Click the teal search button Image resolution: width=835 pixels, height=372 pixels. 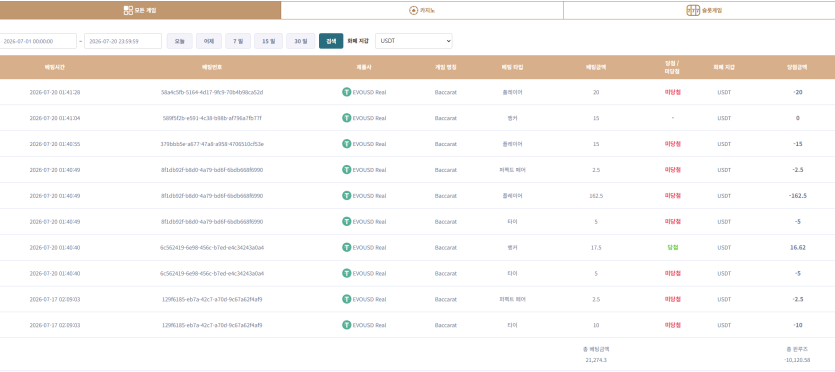pos(331,41)
